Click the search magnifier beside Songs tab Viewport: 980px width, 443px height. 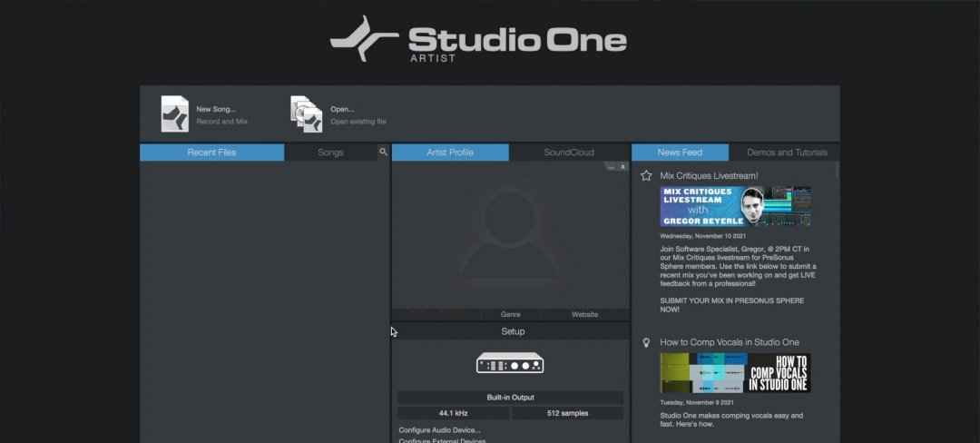pyautogui.click(x=383, y=152)
